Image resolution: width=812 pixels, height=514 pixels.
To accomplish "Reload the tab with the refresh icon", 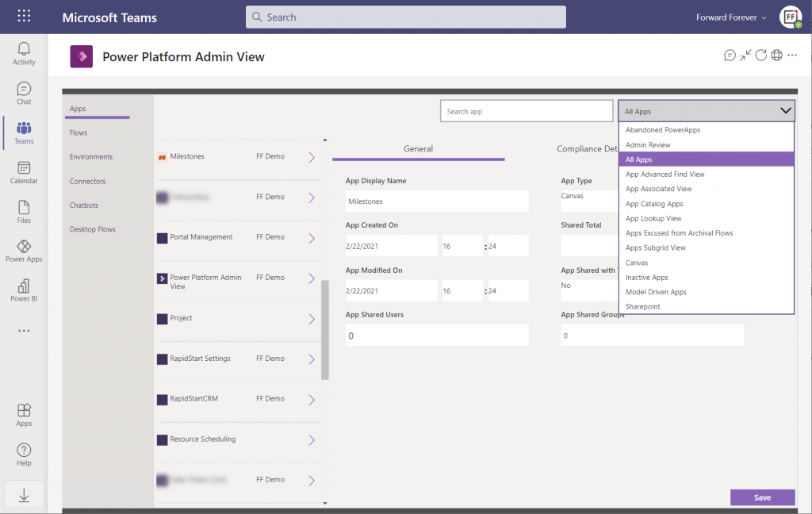I will pyautogui.click(x=760, y=56).
